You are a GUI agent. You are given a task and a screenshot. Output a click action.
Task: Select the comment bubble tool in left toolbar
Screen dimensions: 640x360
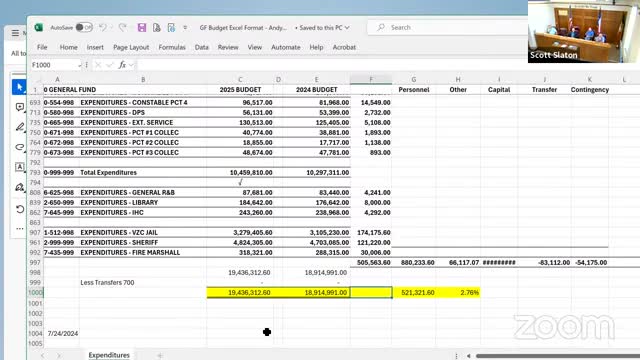(x=19, y=107)
